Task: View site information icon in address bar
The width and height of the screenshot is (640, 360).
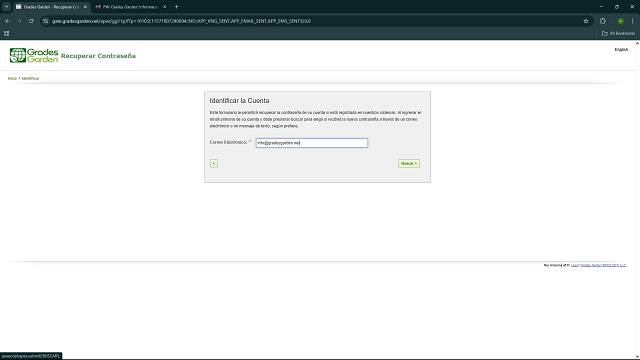Action: (x=46, y=21)
